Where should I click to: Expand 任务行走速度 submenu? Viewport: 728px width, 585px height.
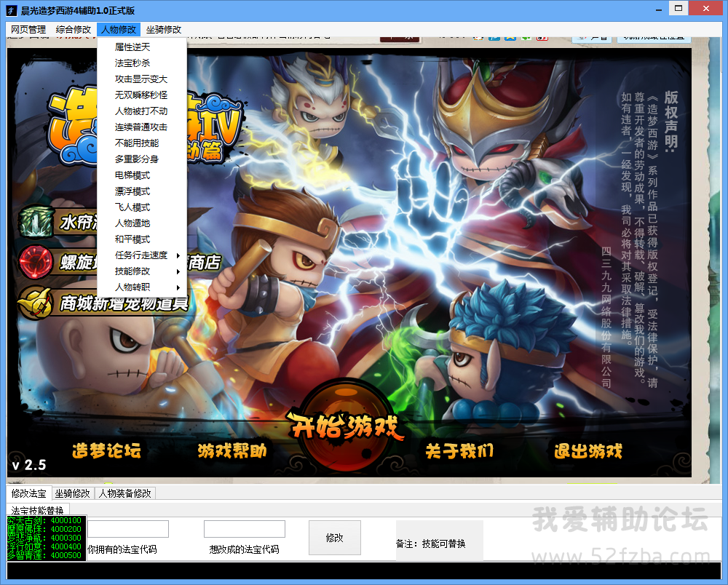coord(142,255)
